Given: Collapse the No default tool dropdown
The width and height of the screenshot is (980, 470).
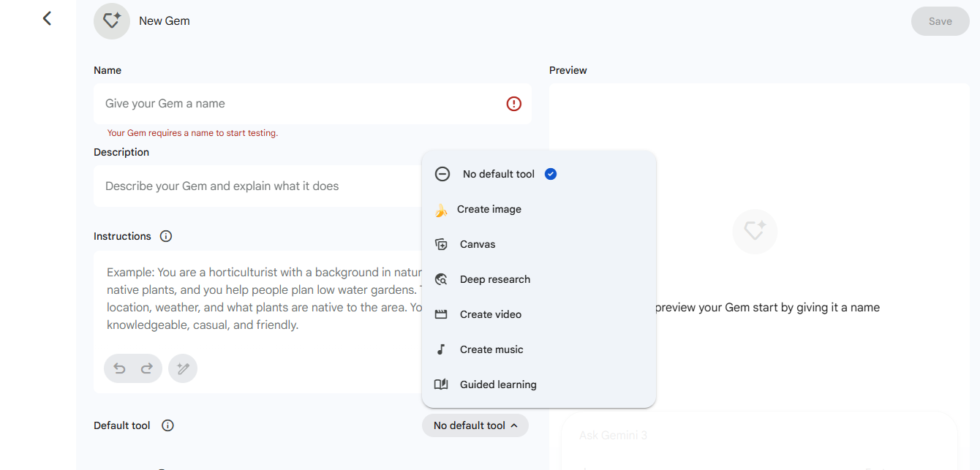Looking at the screenshot, I should pyautogui.click(x=475, y=425).
